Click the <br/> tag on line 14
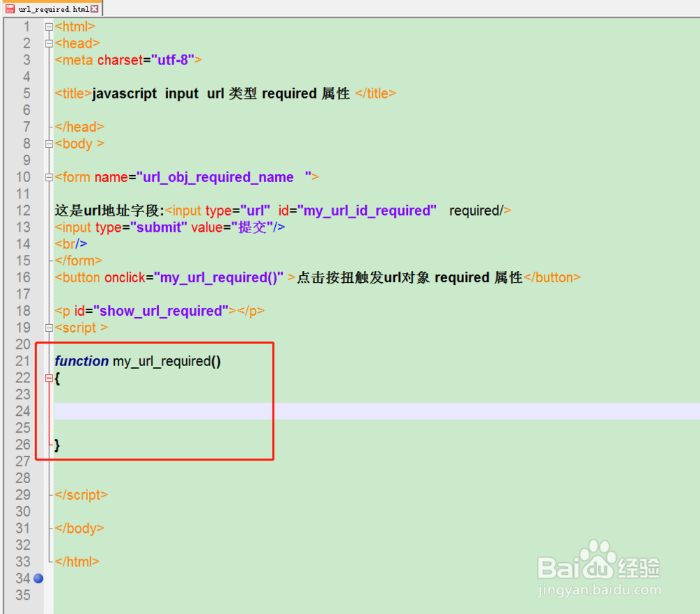The image size is (700, 614). click(71, 244)
